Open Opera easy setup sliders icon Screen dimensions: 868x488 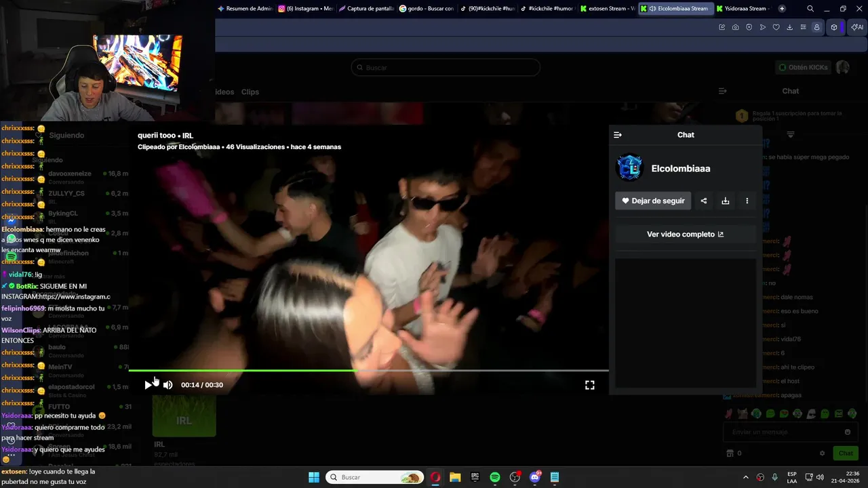point(803,27)
